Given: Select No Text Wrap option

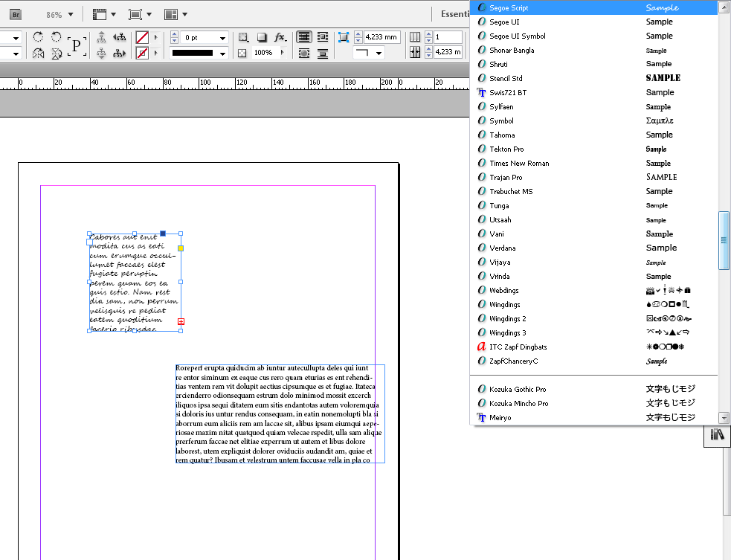Looking at the screenshot, I should (304, 37).
